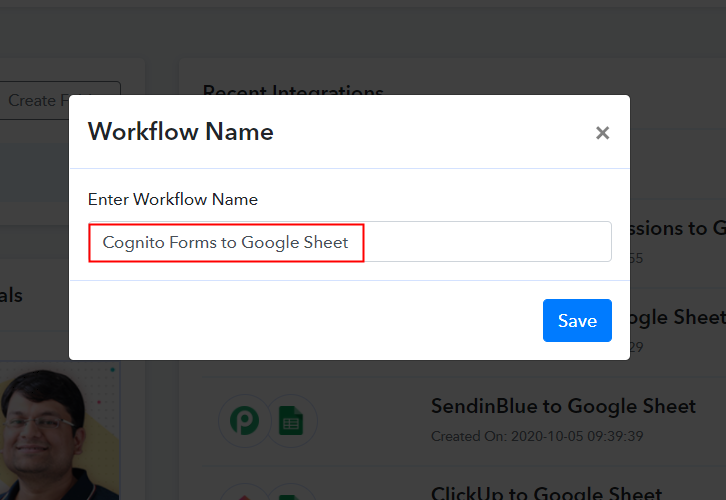Viewport: 726px width, 500px height.
Task: Focus the Enter Workflow Name field
Action: pos(350,242)
